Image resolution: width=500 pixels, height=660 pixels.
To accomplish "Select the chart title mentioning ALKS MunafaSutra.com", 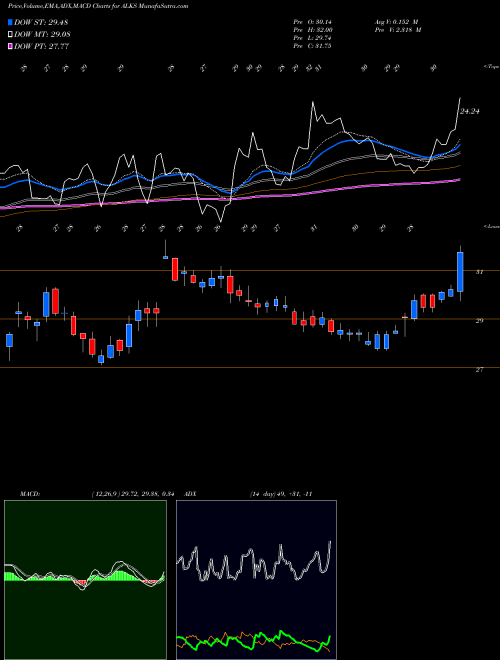I will pyautogui.click(x=98, y=6).
